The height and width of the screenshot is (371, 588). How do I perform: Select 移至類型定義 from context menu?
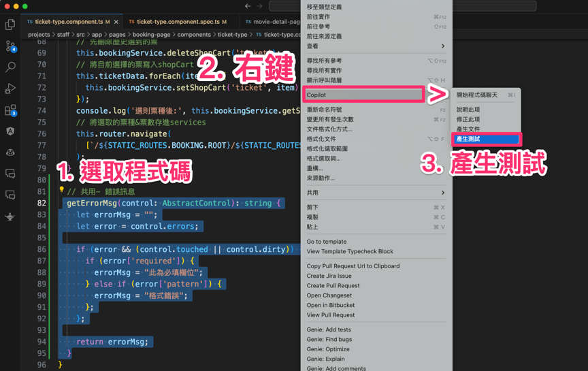point(376,7)
